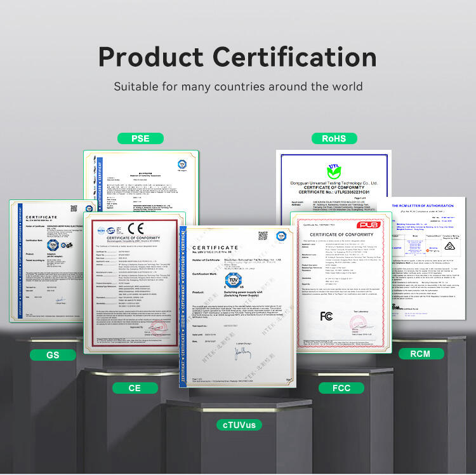Open the RoHS certificate of conformity
The width and height of the screenshot is (476, 475).
click(x=334, y=181)
